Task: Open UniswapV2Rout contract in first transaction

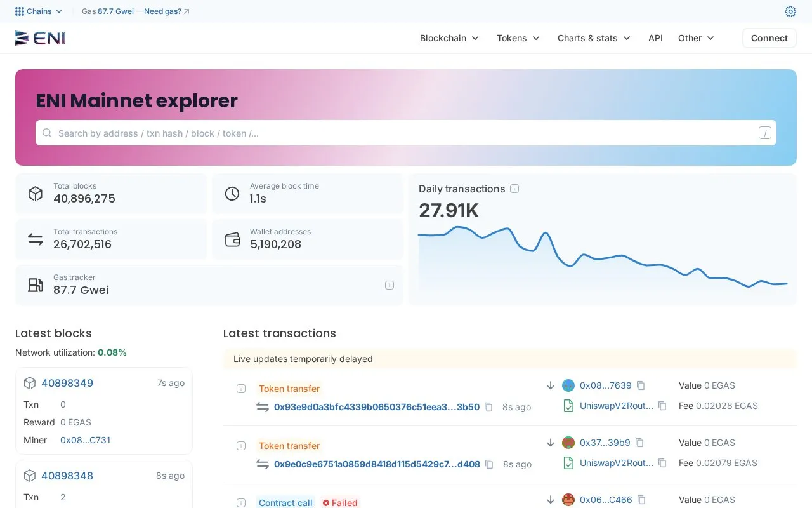Action: [617, 406]
